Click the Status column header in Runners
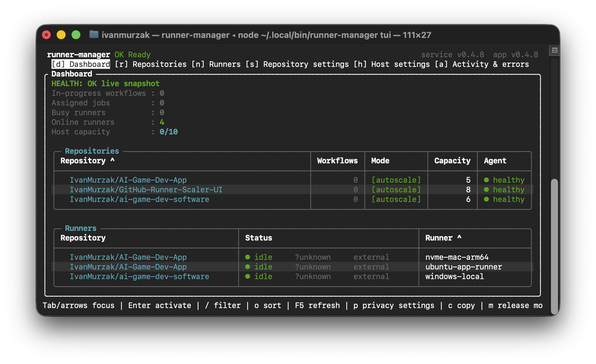Screen dimensions: 596x364 258,238
